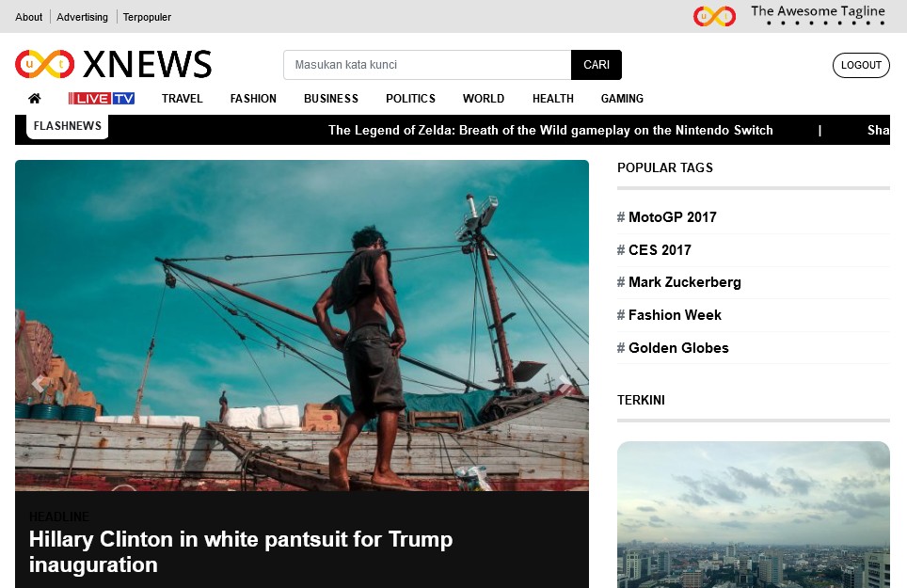The image size is (907, 588).
Task: Open the Terpopuler link
Action: tap(147, 17)
